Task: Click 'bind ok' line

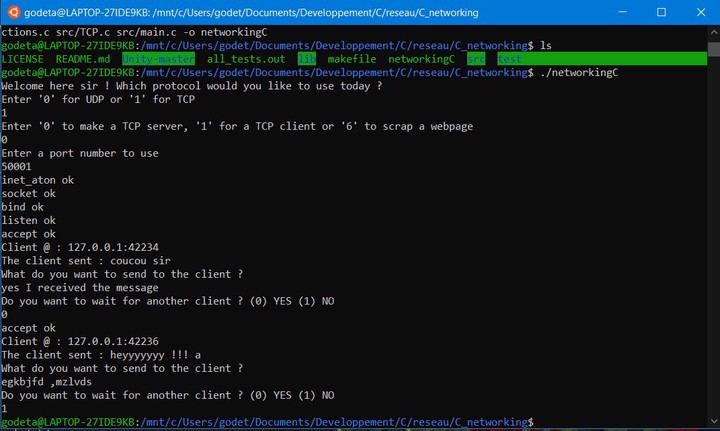Action: 22,207
